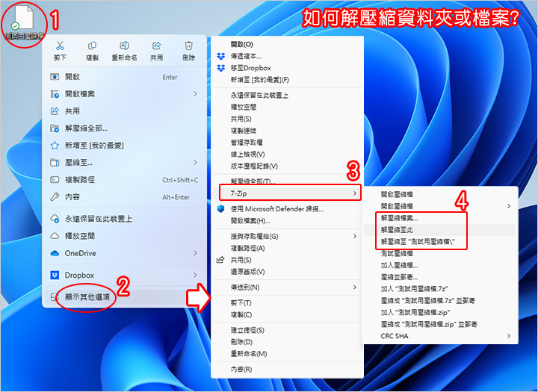Choose 複製(C) in classic menu

click(241, 314)
